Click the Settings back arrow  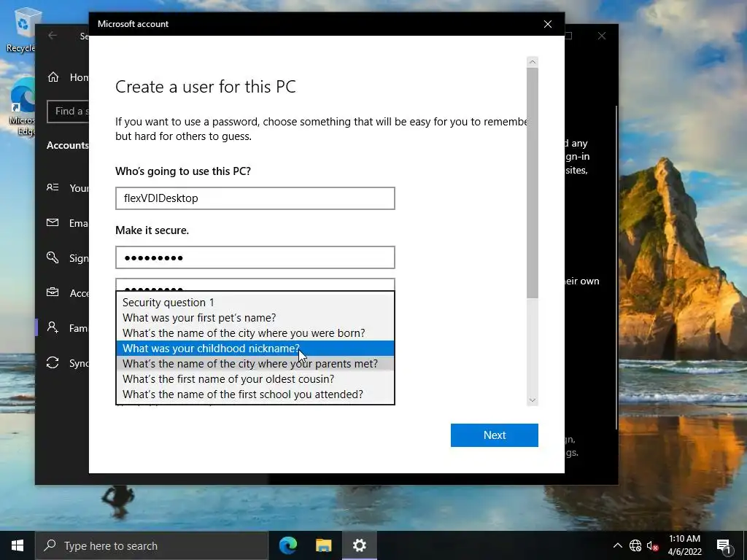(x=53, y=36)
